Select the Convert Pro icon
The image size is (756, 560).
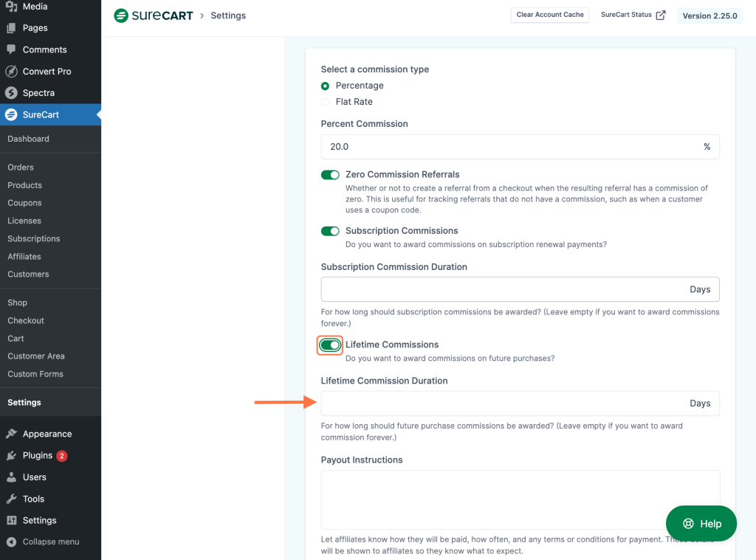click(10, 71)
